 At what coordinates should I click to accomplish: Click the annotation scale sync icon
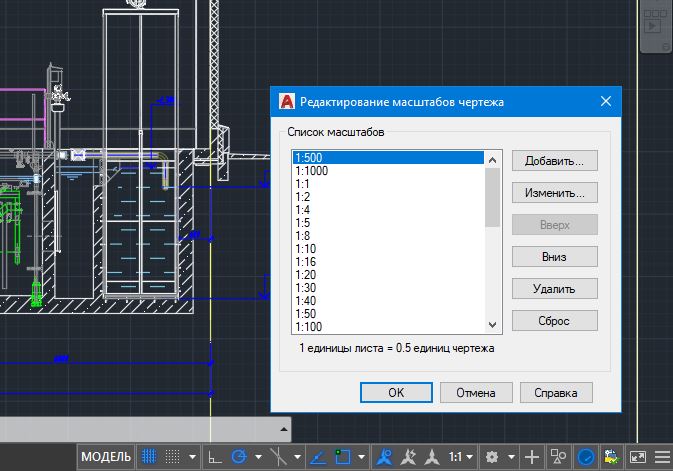(432, 457)
